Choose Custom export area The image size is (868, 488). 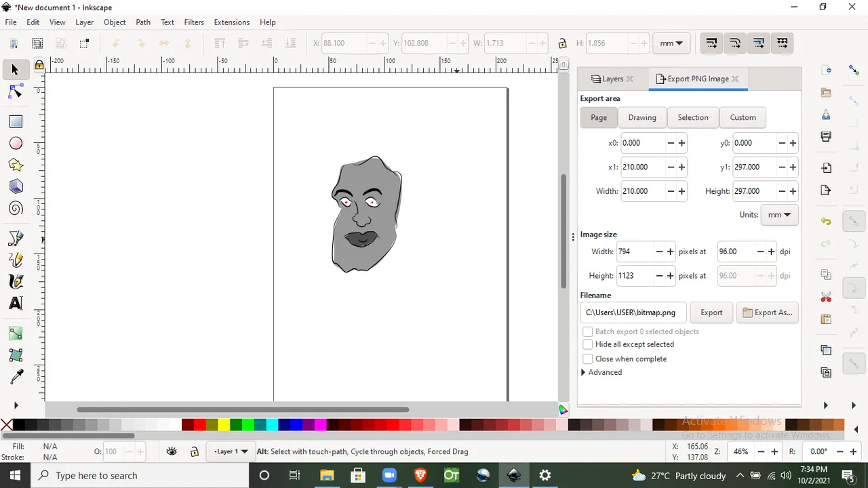coord(743,117)
